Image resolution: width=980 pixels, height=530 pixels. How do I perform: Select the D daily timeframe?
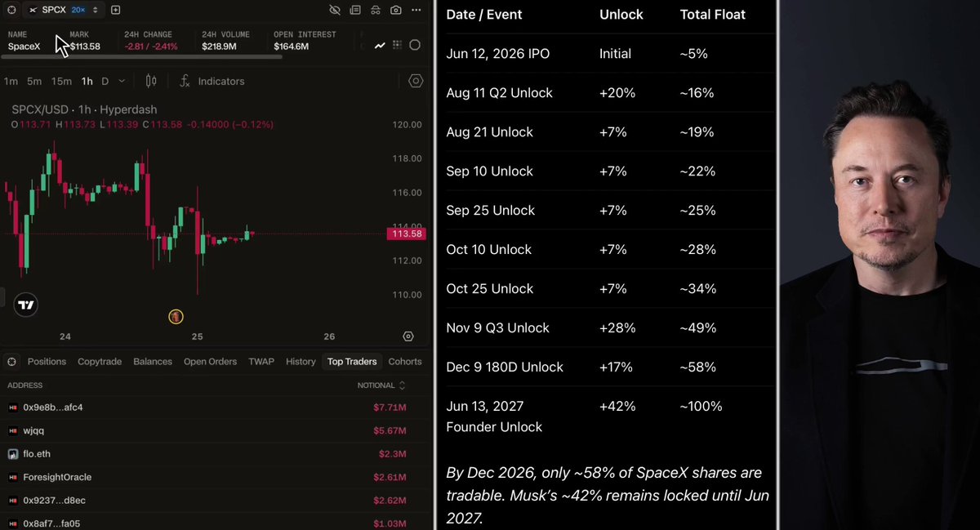tap(105, 81)
